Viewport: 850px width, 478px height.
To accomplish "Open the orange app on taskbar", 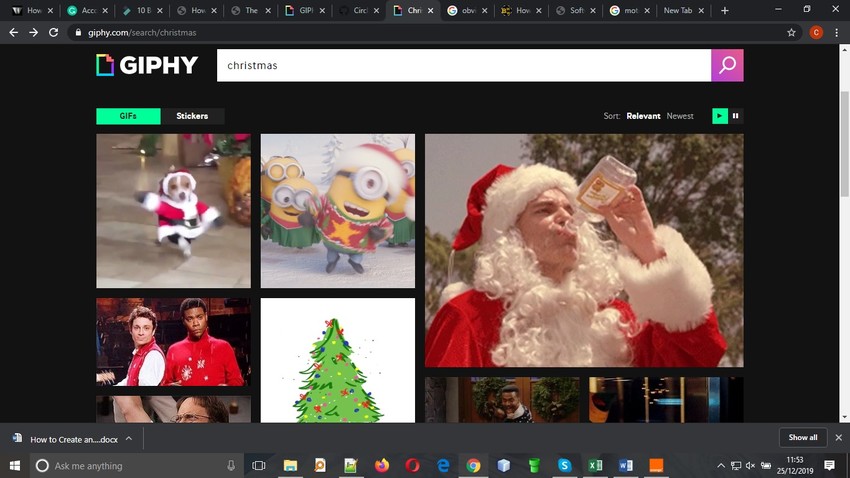I will tap(656, 466).
